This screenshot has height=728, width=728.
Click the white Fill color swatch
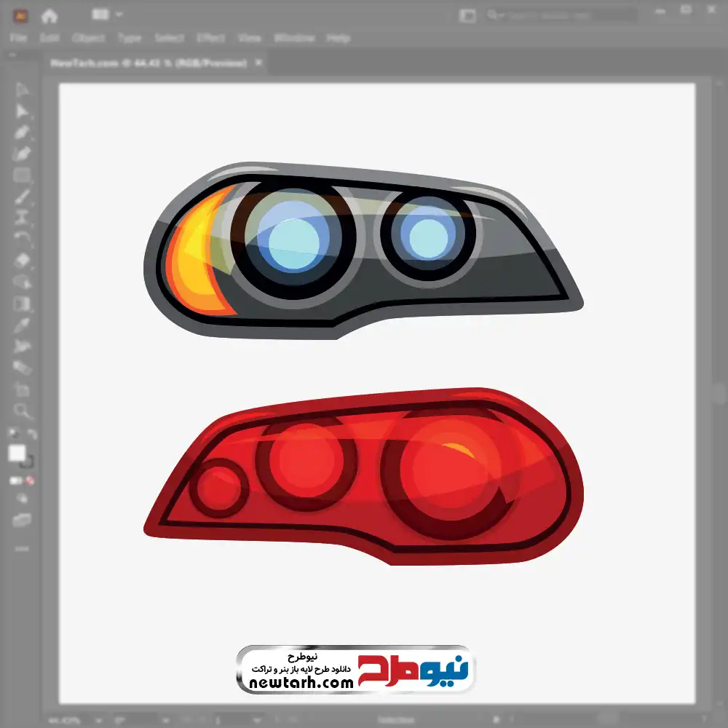pyautogui.click(x=17, y=454)
